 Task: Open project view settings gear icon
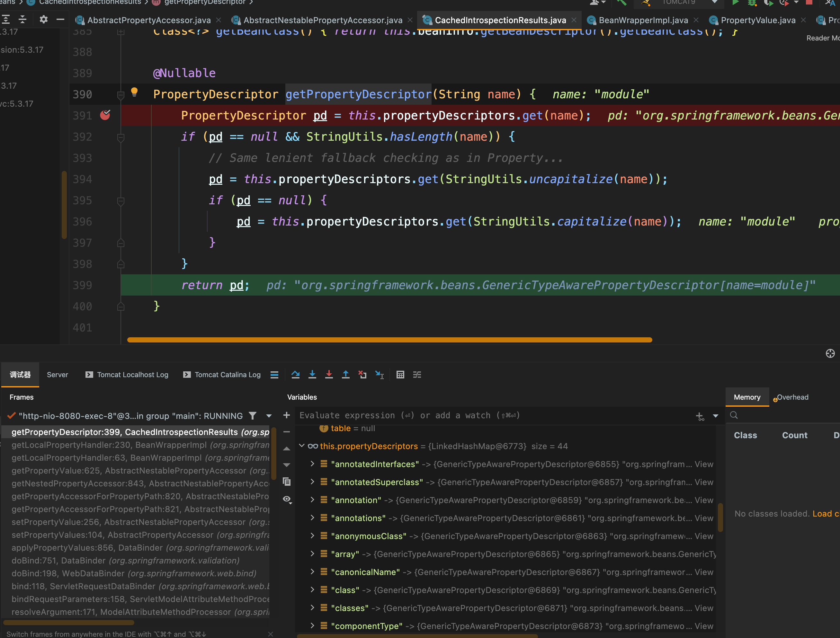click(x=43, y=19)
